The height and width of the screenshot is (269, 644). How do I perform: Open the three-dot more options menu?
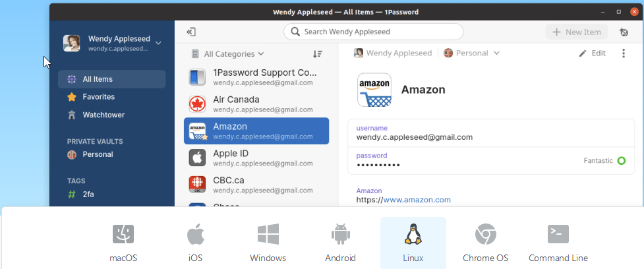click(x=624, y=53)
